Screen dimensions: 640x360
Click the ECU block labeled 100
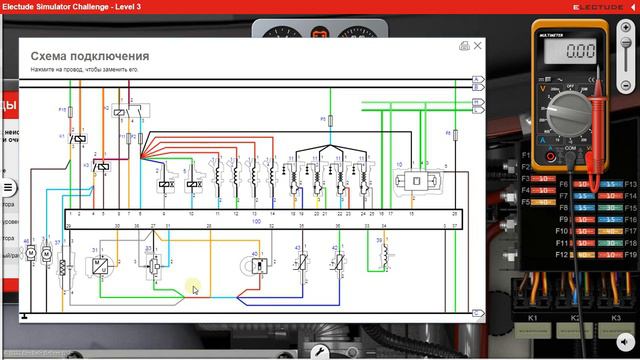pos(264,220)
